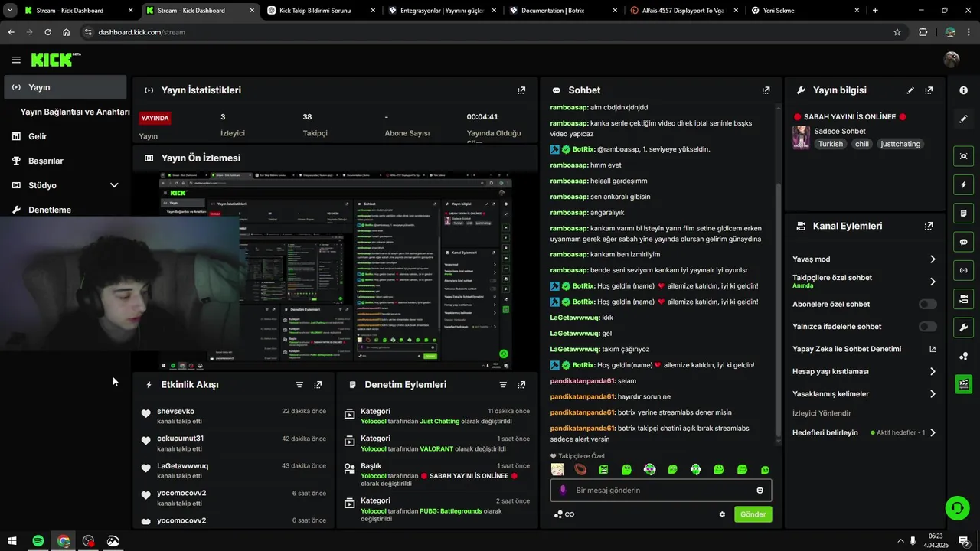Click the info icon in the right sidebar
Viewport: 980px width, 551px height.
[x=963, y=90]
